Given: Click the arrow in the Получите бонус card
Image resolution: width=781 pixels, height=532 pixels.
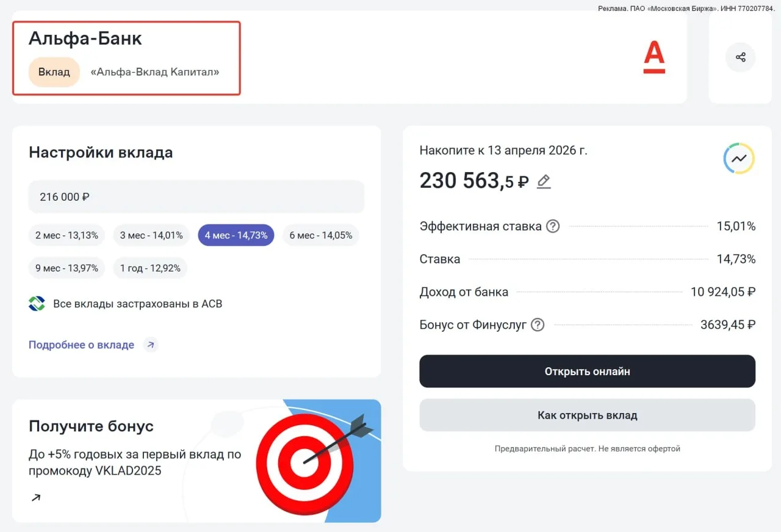Looking at the screenshot, I should pyautogui.click(x=36, y=498).
